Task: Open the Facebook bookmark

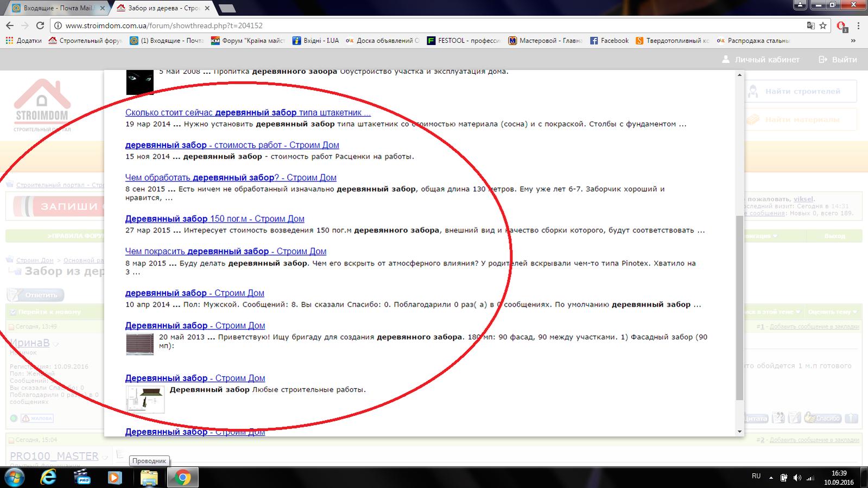Action: tap(609, 41)
